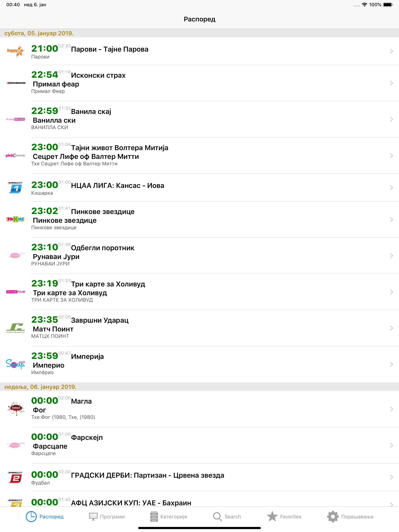This screenshot has width=399, height=532.
Task: Switch to the Програми tab
Action: 107,516
